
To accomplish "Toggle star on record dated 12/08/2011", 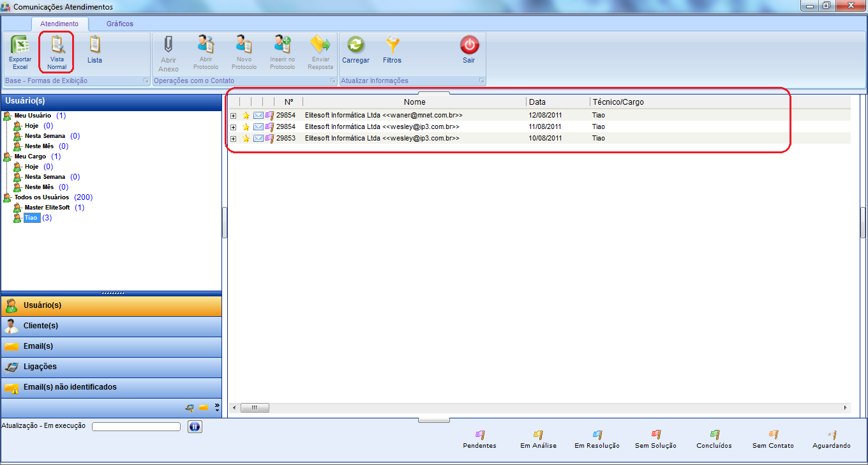I will 246,116.
